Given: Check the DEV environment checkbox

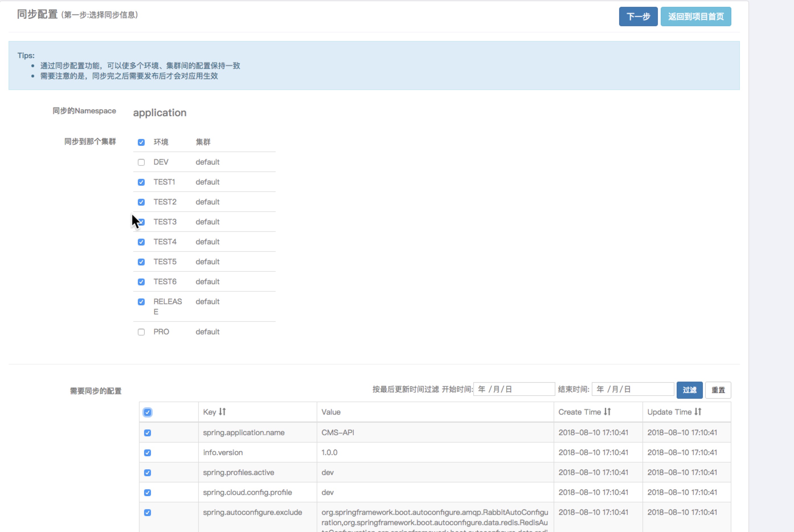Looking at the screenshot, I should tap(141, 162).
